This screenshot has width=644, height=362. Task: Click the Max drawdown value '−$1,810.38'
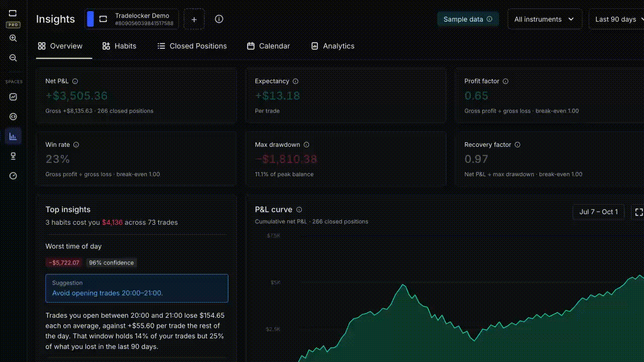286,159
